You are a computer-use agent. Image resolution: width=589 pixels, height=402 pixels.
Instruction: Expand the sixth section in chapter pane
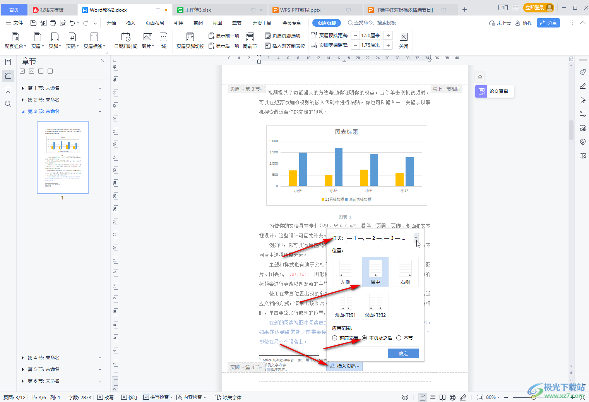click(x=23, y=381)
